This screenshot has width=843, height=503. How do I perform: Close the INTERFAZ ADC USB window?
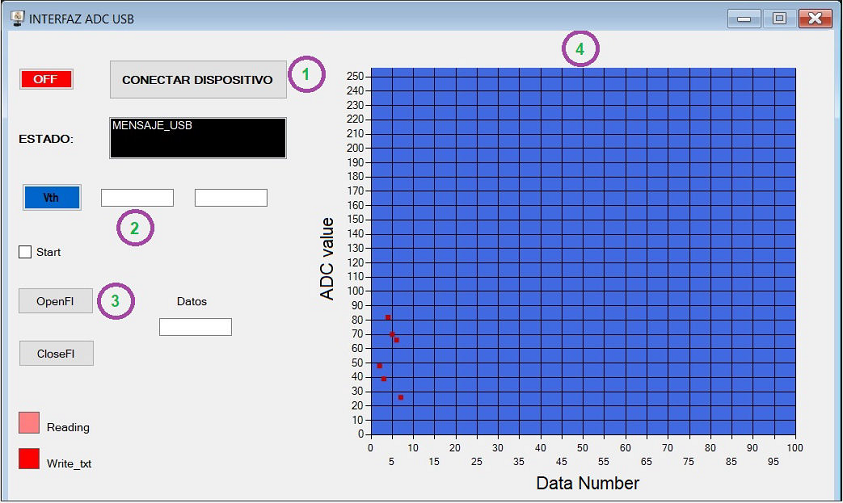(x=815, y=18)
